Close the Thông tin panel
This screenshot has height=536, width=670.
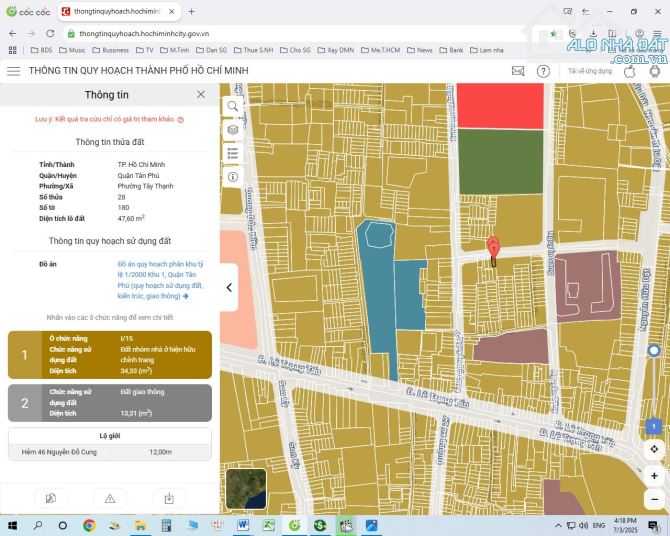click(201, 94)
